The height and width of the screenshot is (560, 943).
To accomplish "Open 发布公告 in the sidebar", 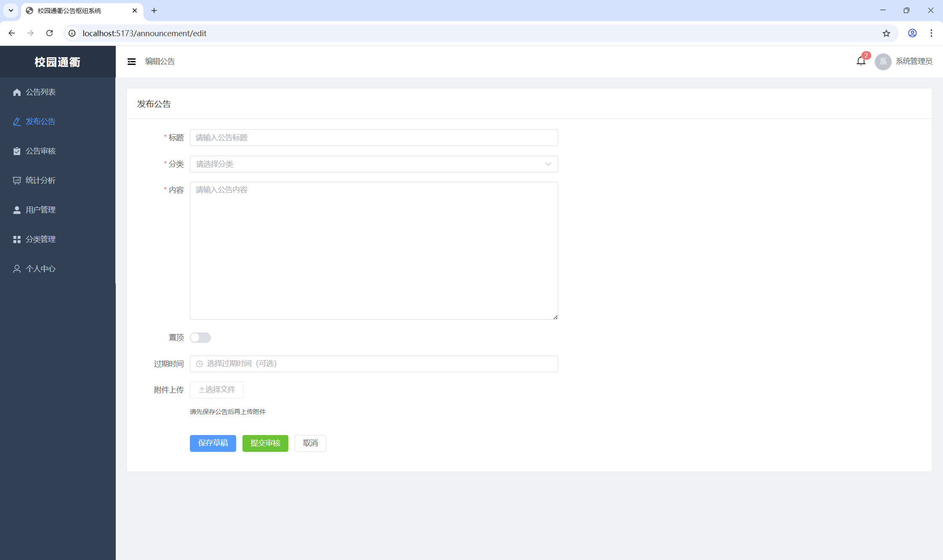I will click(x=40, y=122).
